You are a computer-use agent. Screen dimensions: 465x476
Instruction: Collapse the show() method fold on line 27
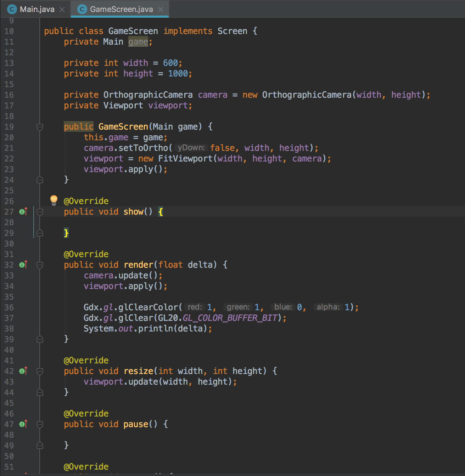[40, 212]
